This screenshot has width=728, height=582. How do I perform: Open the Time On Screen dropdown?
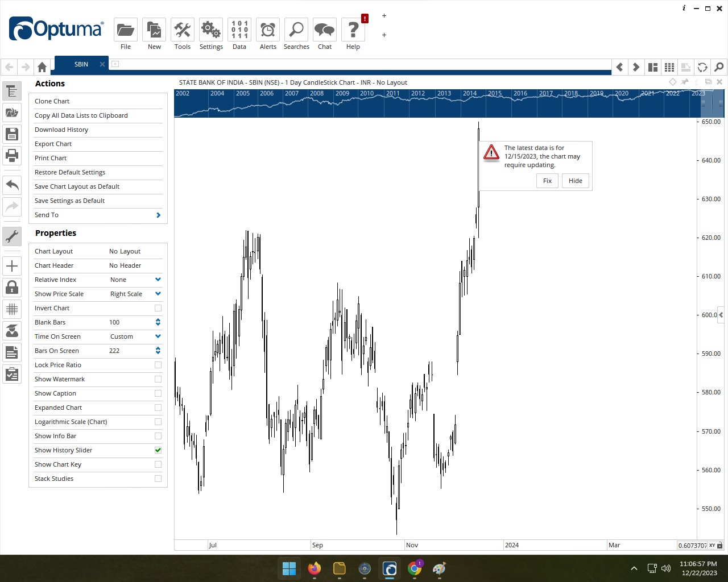coord(158,336)
